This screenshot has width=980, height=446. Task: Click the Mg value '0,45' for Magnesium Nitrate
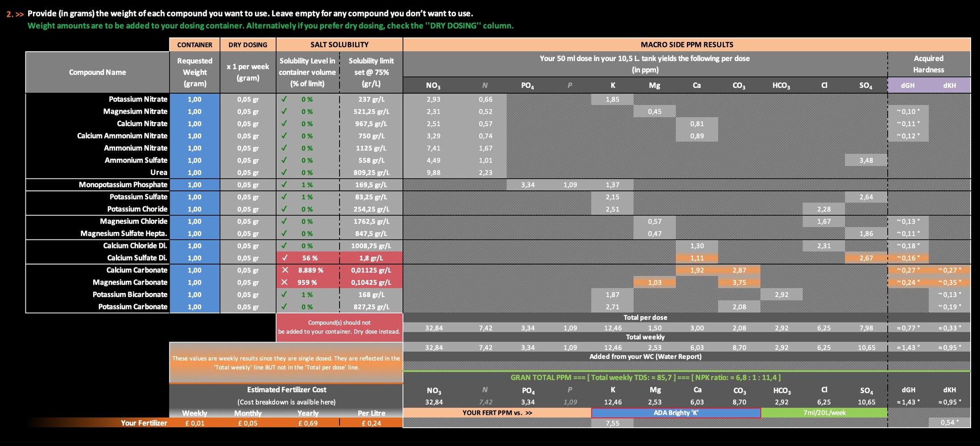(x=655, y=111)
